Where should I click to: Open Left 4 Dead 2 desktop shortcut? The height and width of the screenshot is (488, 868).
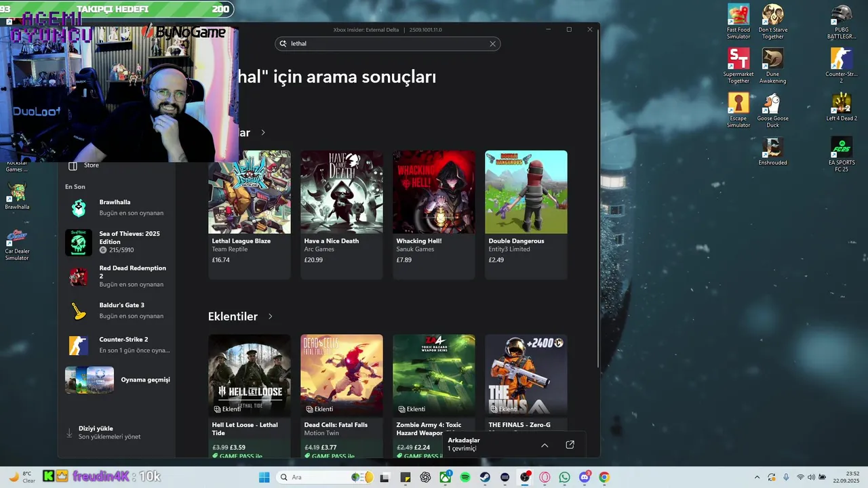(x=842, y=107)
